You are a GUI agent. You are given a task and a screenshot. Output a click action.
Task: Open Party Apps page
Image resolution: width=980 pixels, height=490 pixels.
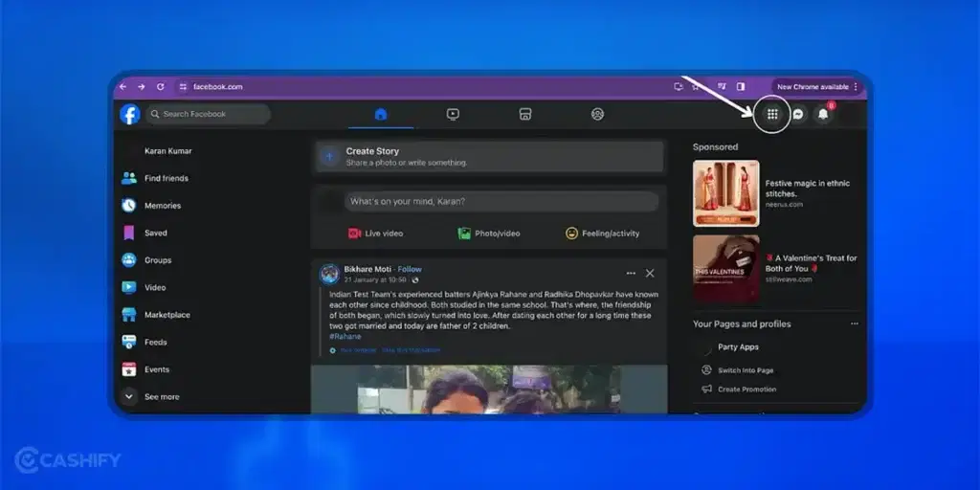tap(738, 346)
